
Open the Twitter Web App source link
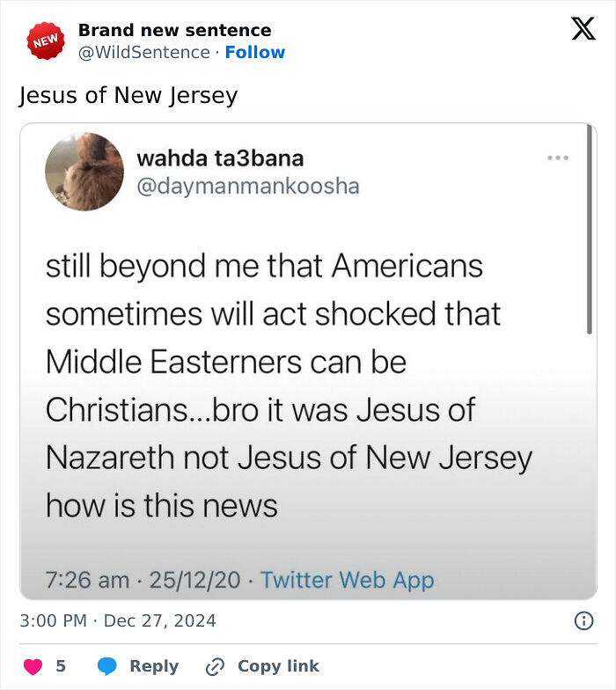(348, 580)
